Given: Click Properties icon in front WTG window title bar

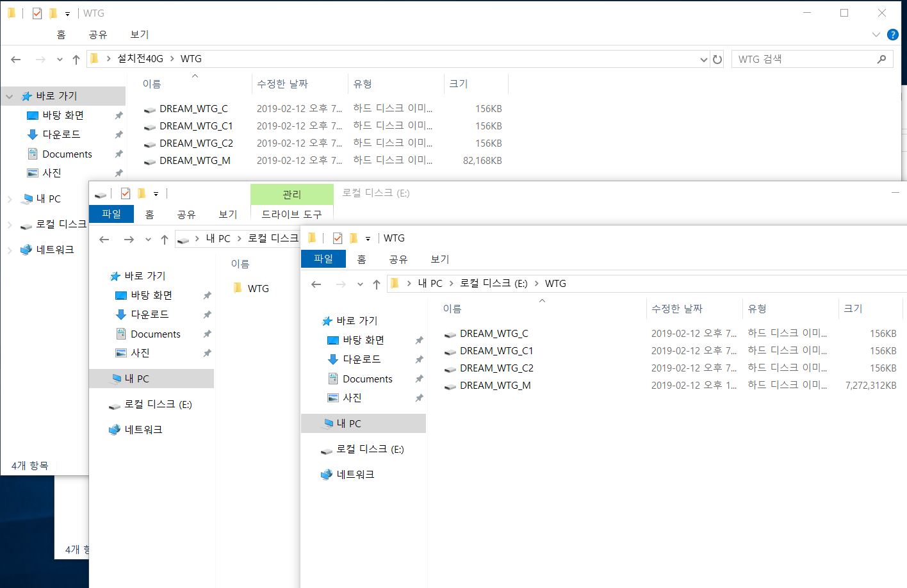Looking at the screenshot, I should pos(338,238).
